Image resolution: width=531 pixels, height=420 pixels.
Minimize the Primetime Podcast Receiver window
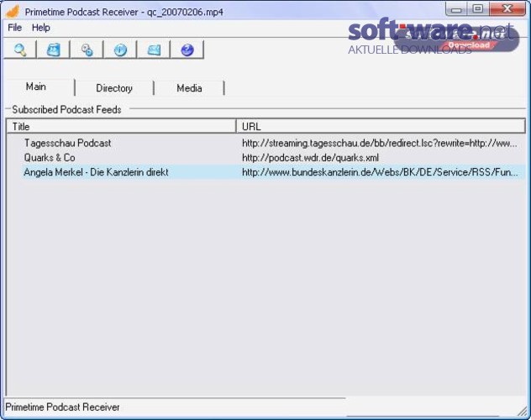point(456,9)
